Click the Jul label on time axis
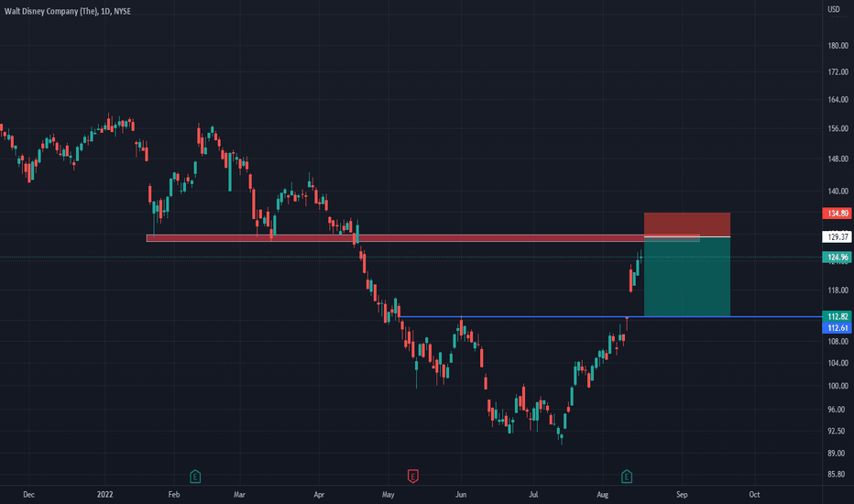This screenshot has height=504, width=854. [533, 495]
